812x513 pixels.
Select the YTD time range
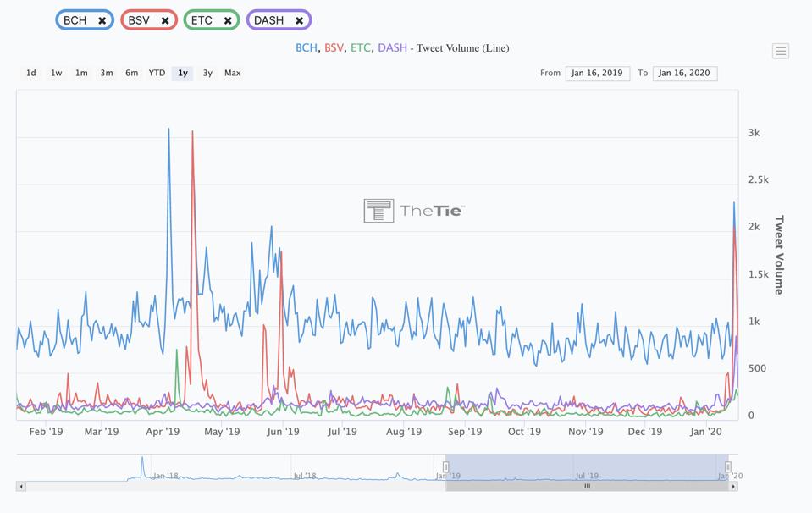pos(157,73)
